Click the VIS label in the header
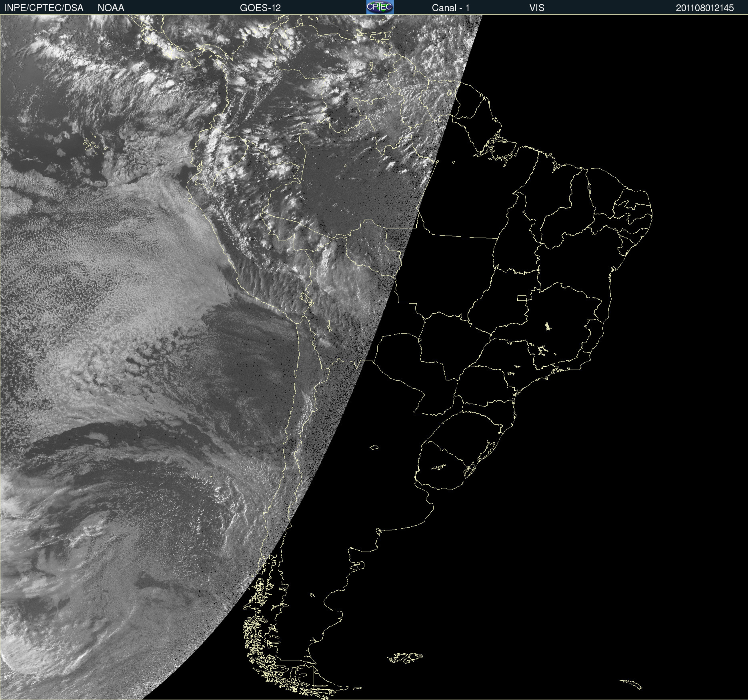The image size is (748, 700). pos(537,8)
